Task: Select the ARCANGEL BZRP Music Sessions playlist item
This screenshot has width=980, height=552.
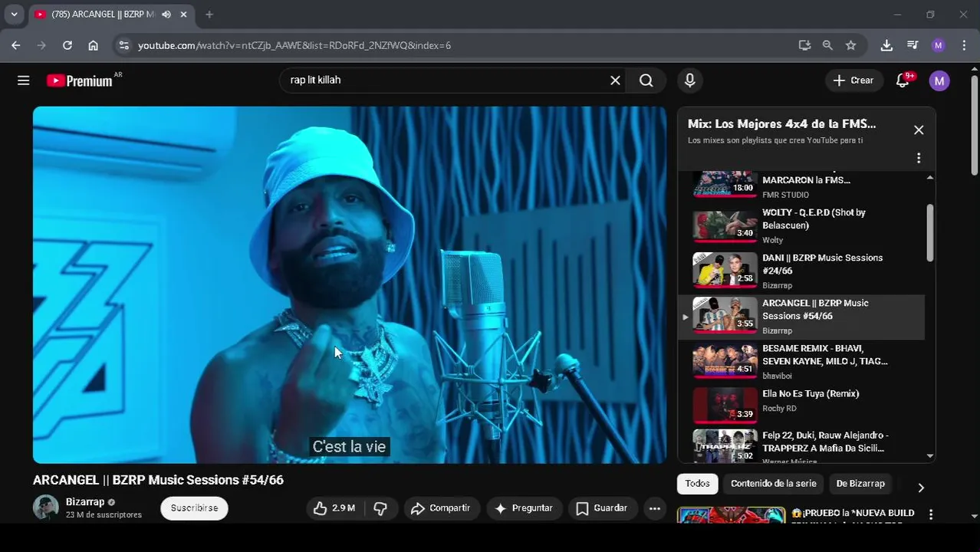Action: 801,317
